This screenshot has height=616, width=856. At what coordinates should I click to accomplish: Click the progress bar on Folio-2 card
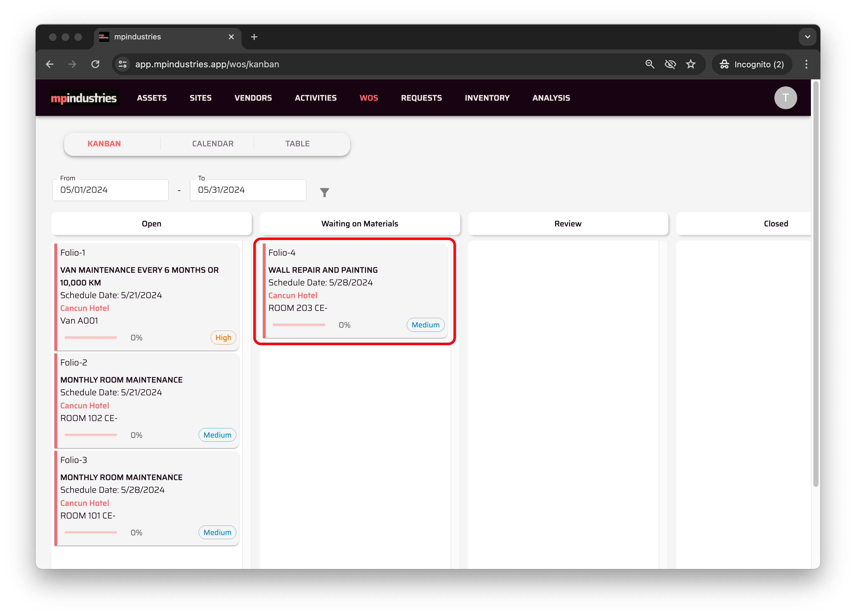coord(91,435)
